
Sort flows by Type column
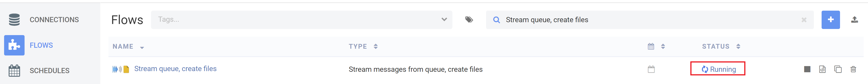363,46
